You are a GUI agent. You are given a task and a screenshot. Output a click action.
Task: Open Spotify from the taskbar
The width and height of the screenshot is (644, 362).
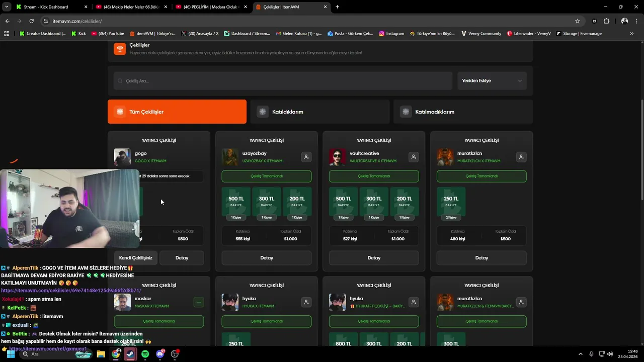coord(145,354)
